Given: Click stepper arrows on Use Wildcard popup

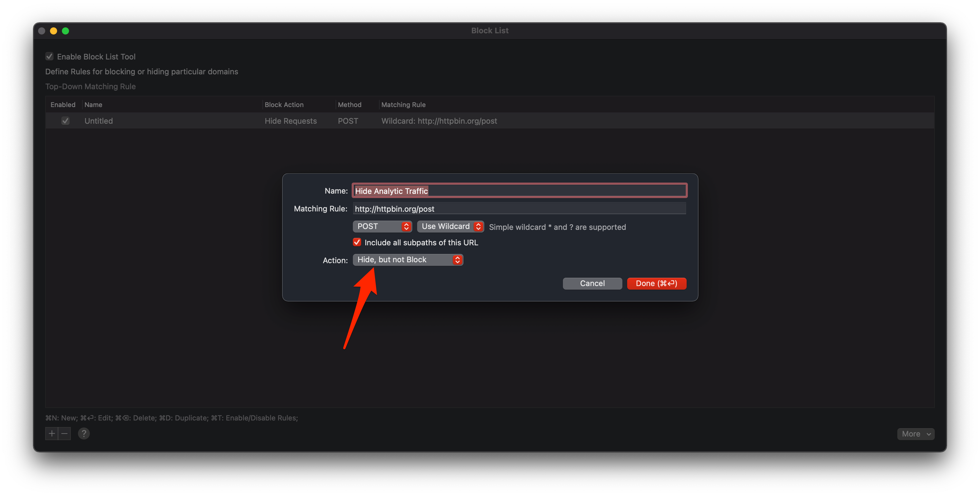Looking at the screenshot, I should [x=478, y=227].
